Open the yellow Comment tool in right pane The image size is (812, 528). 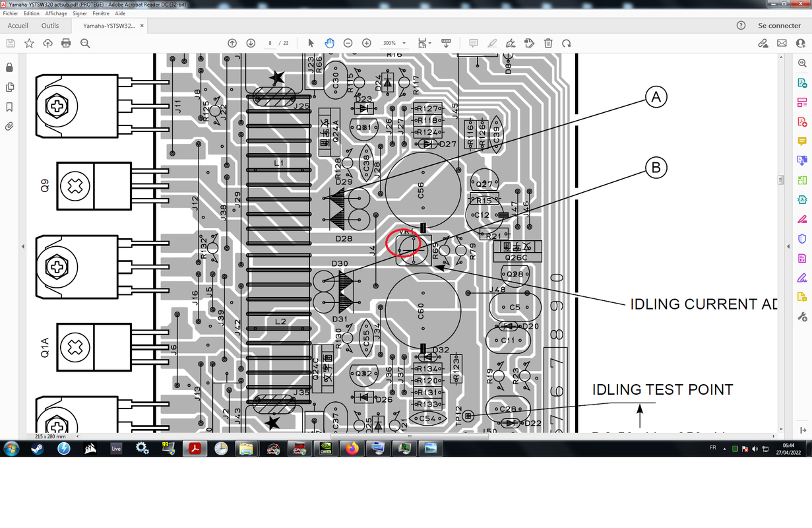point(802,141)
